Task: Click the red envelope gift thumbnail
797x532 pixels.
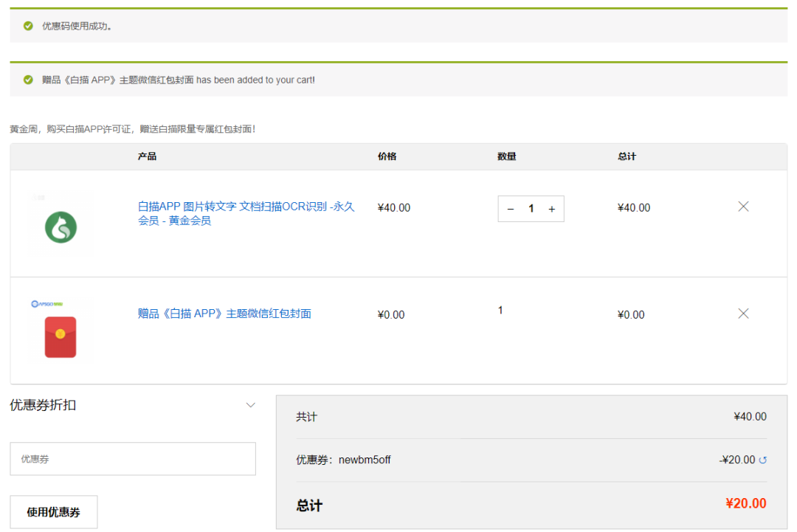Action: click(x=61, y=337)
